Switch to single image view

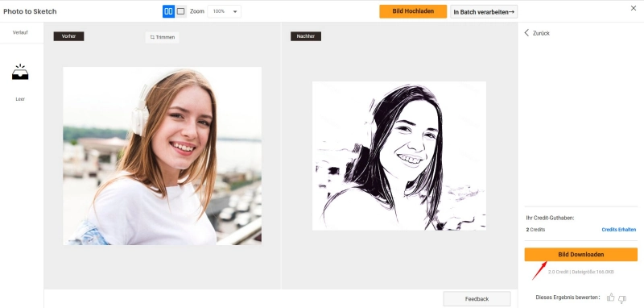pos(180,11)
